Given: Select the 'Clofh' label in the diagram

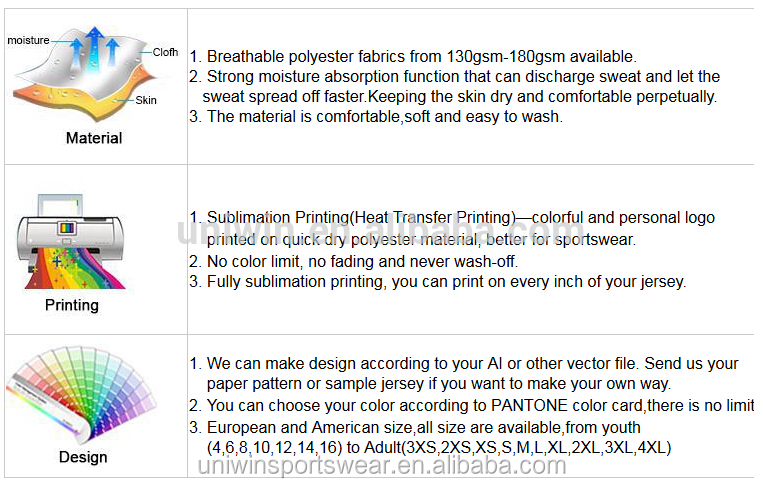Looking at the screenshot, I should pyautogui.click(x=165, y=52).
